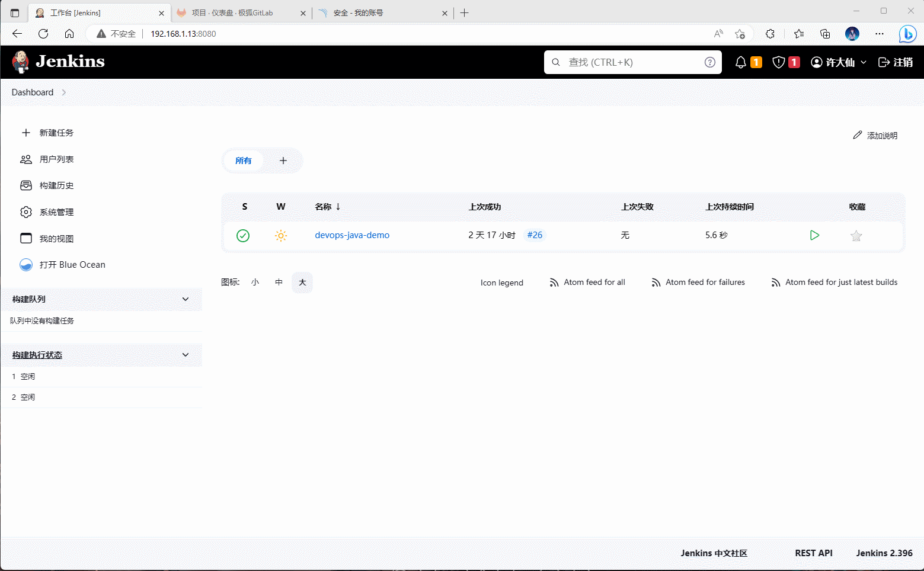Refresh the current page

tap(43, 34)
